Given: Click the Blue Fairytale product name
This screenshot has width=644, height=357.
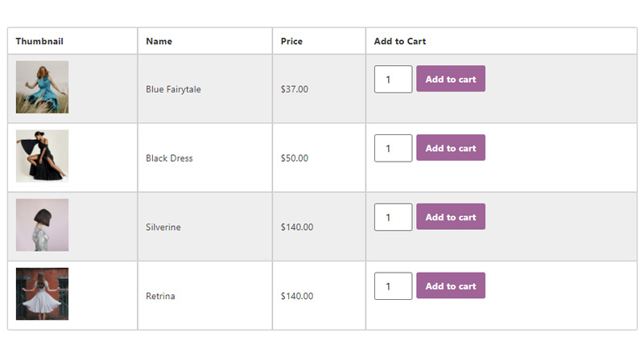Looking at the screenshot, I should click(173, 89).
